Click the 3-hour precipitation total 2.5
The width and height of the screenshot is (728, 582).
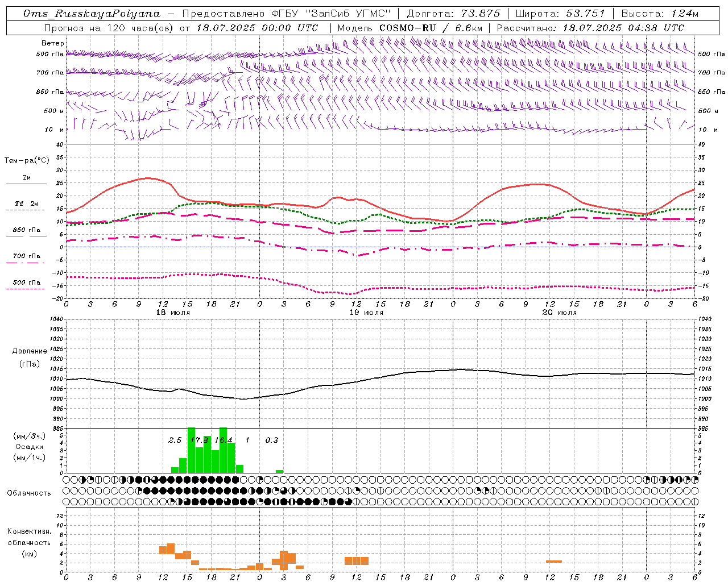pyautogui.click(x=175, y=440)
